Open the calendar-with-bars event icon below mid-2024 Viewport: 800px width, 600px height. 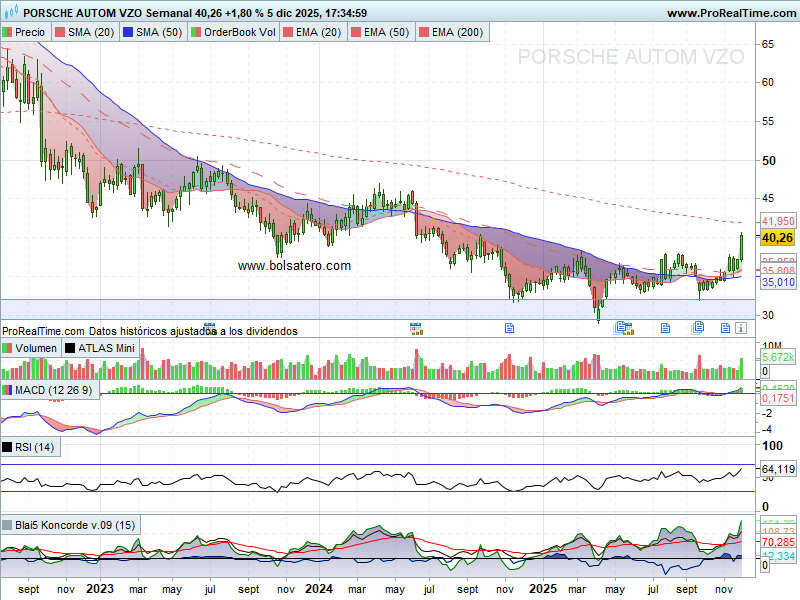pyautogui.click(x=416, y=329)
